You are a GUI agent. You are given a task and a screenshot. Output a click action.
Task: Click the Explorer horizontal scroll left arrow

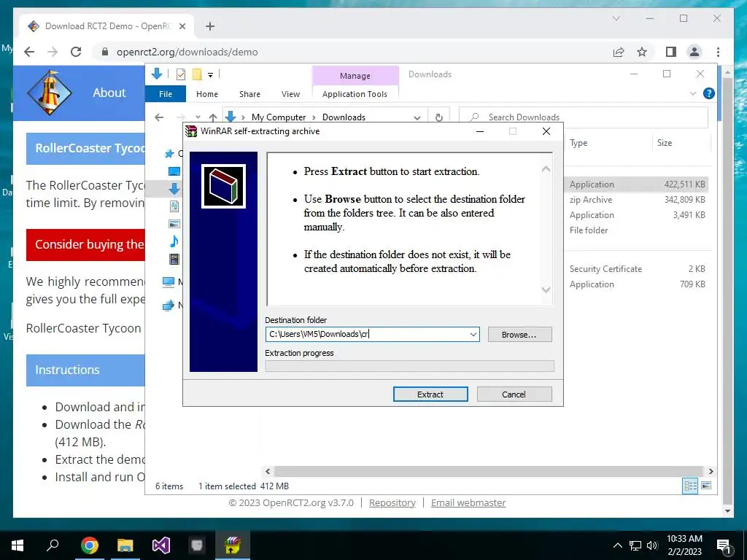[268, 472]
